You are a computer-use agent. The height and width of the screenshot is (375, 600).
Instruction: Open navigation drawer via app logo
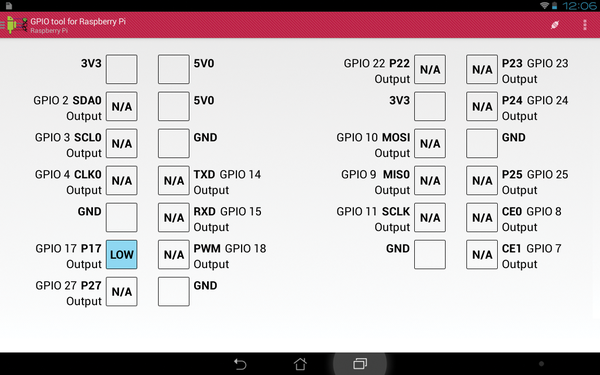pos(14,25)
